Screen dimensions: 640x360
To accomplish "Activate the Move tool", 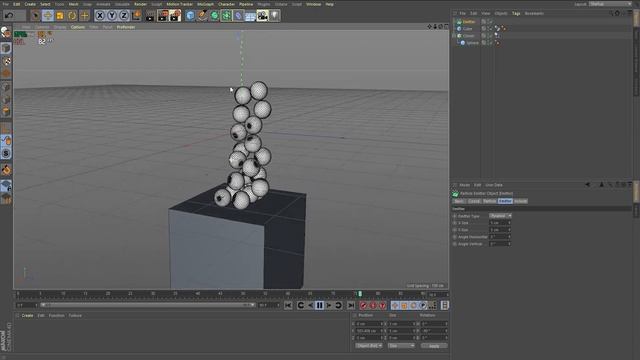I will point(48,16).
